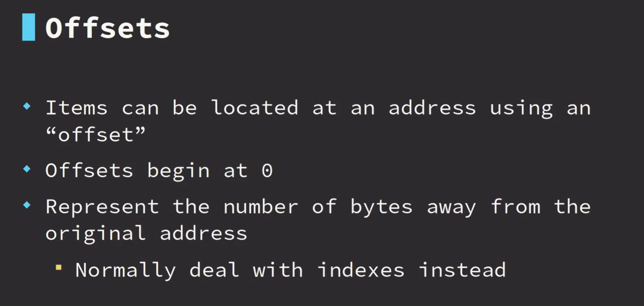Viewport: 644px width, 306px height.
Task: Click the "Offsets" slide title
Action: (x=108, y=28)
